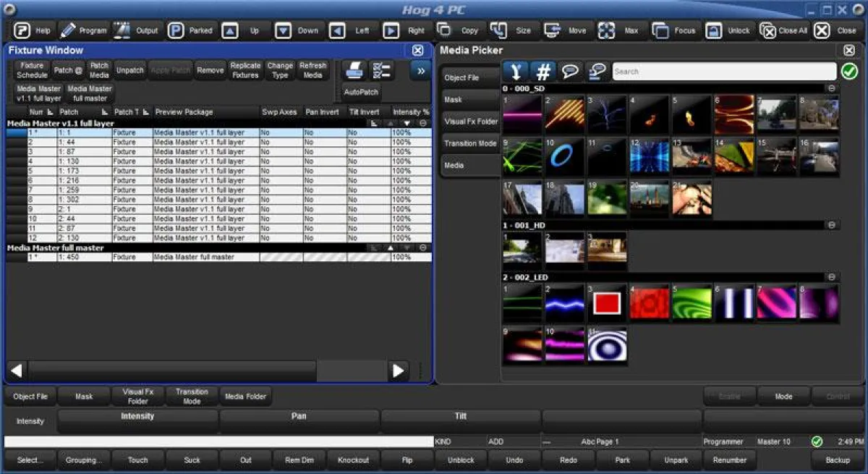
Task: Click the Knockout button
Action: (354, 460)
